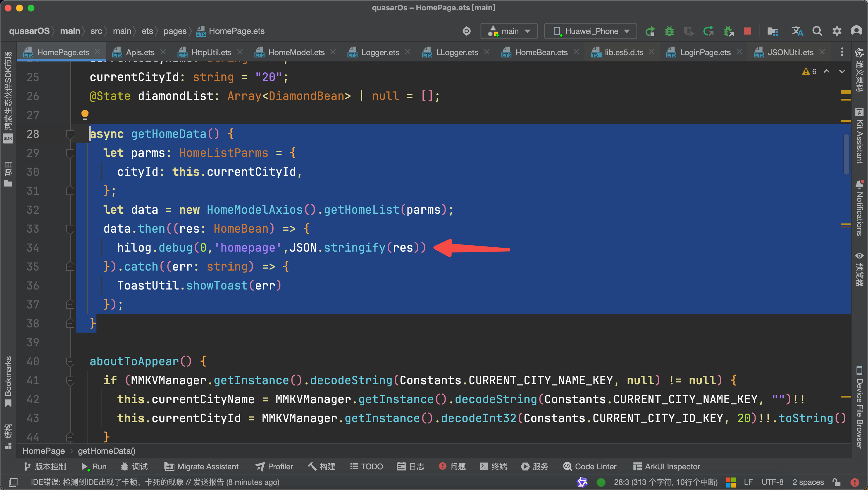Switch to the HomeBean.ets tab
The height and width of the screenshot is (490, 868).
coord(541,52)
